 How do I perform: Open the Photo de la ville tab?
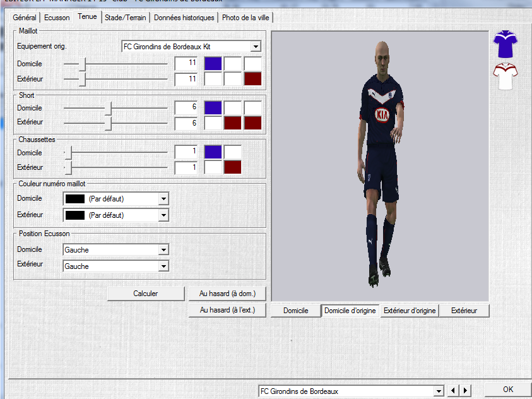[245, 18]
